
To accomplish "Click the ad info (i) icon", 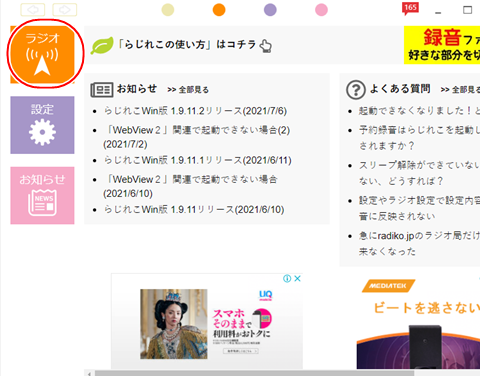I will (x=287, y=278).
